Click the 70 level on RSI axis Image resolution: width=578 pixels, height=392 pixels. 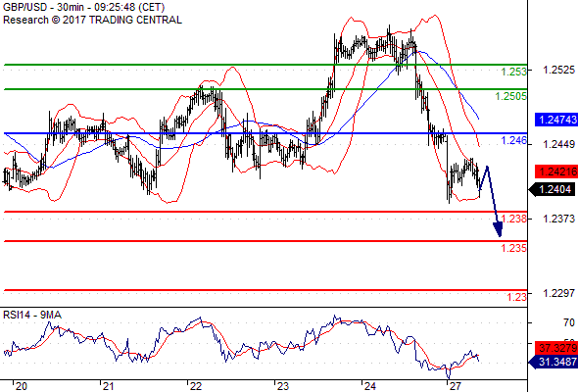point(569,323)
